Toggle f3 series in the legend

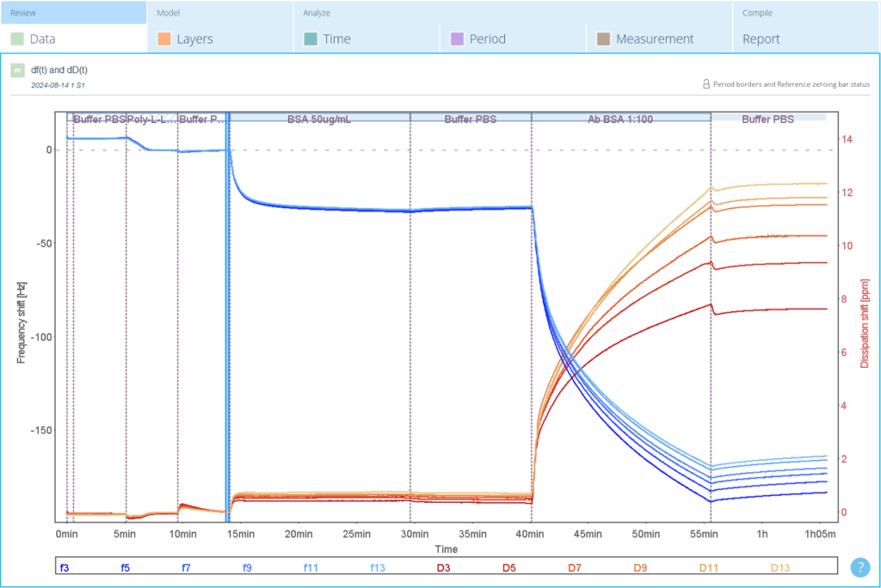65,567
